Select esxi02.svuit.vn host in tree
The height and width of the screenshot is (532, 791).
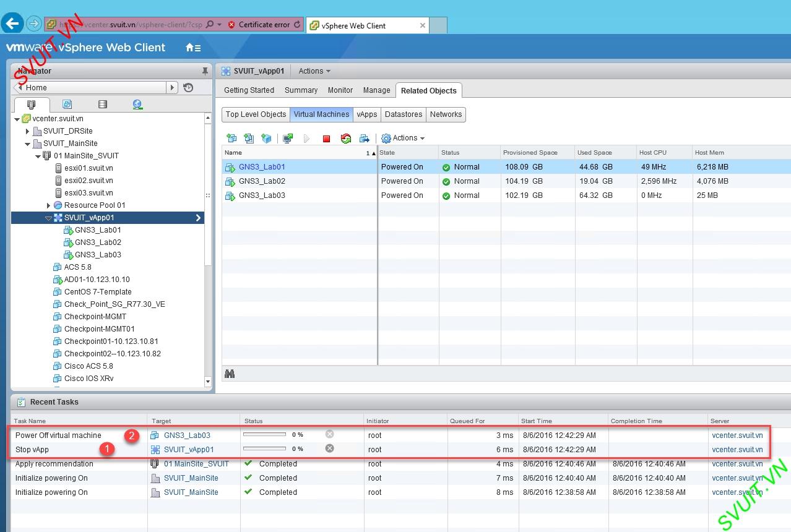pyautogui.click(x=89, y=181)
